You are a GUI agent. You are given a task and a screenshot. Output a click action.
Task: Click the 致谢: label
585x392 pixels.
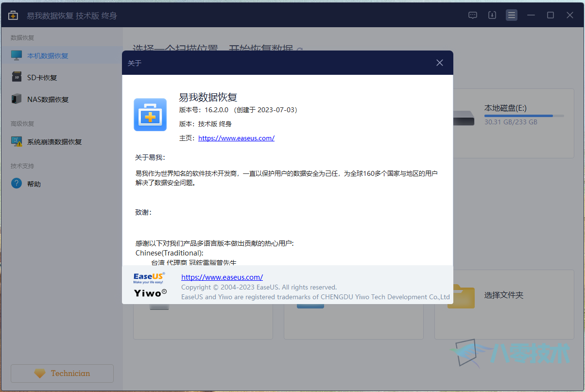(143, 212)
